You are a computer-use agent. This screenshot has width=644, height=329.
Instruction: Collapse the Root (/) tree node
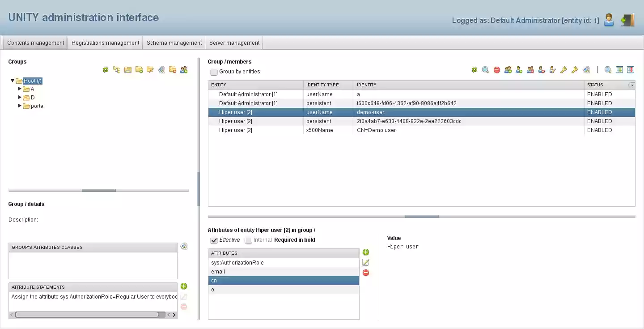pos(12,81)
